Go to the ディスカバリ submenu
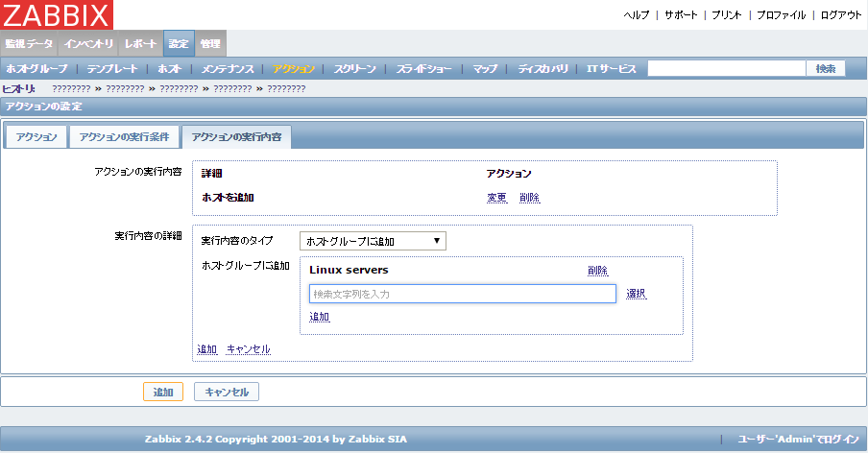The image size is (868, 453). click(x=542, y=69)
